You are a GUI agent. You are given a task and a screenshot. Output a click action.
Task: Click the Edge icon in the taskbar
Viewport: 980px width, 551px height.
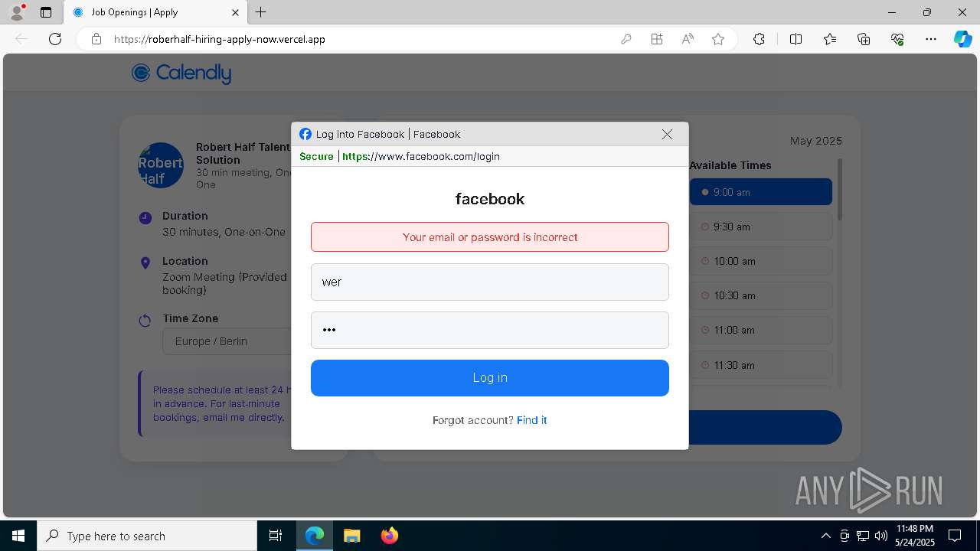pyautogui.click(x=315, y=536)
